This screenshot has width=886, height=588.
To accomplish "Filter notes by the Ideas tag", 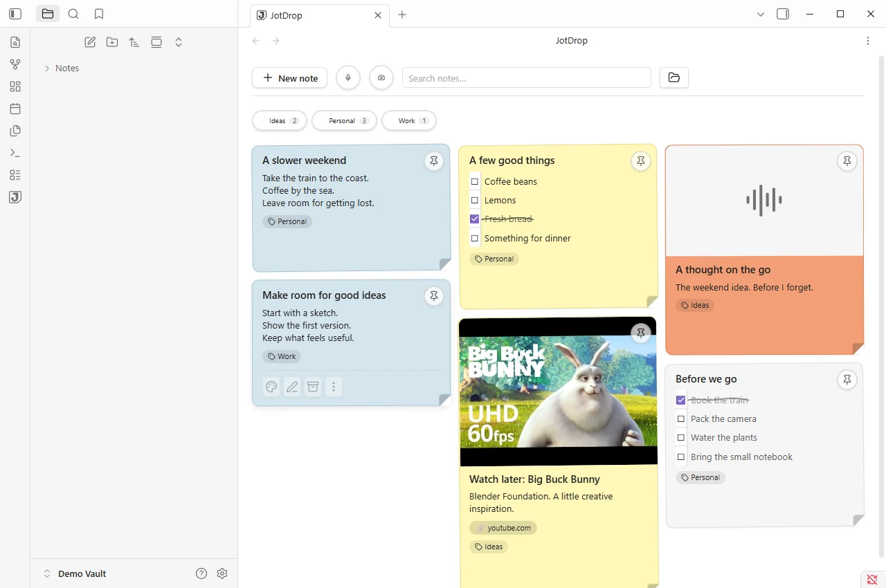I will (280, 120).
